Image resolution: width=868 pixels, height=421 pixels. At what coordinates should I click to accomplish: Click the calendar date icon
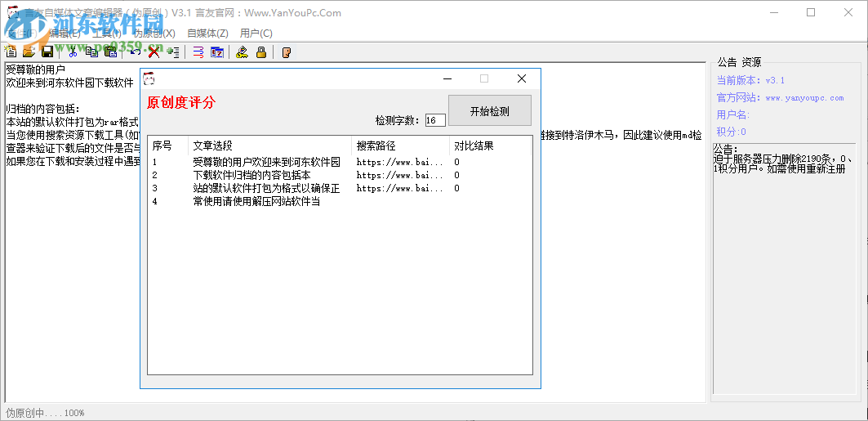[217, 52]
